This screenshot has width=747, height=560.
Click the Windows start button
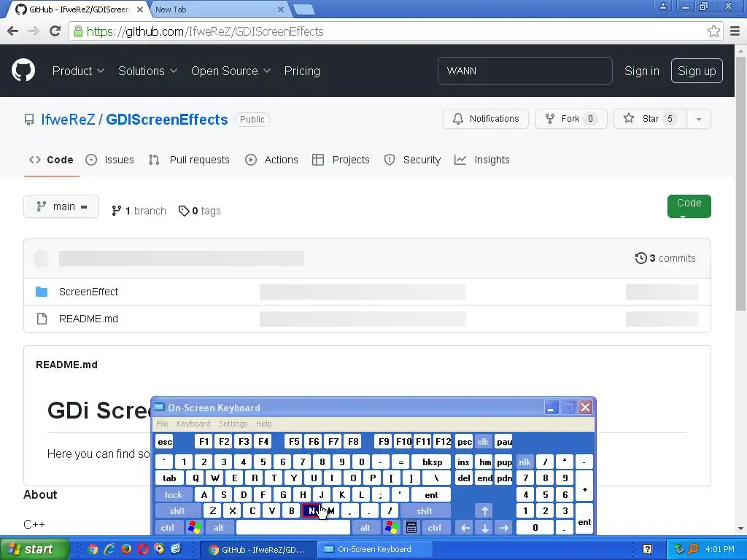(34, 549)
